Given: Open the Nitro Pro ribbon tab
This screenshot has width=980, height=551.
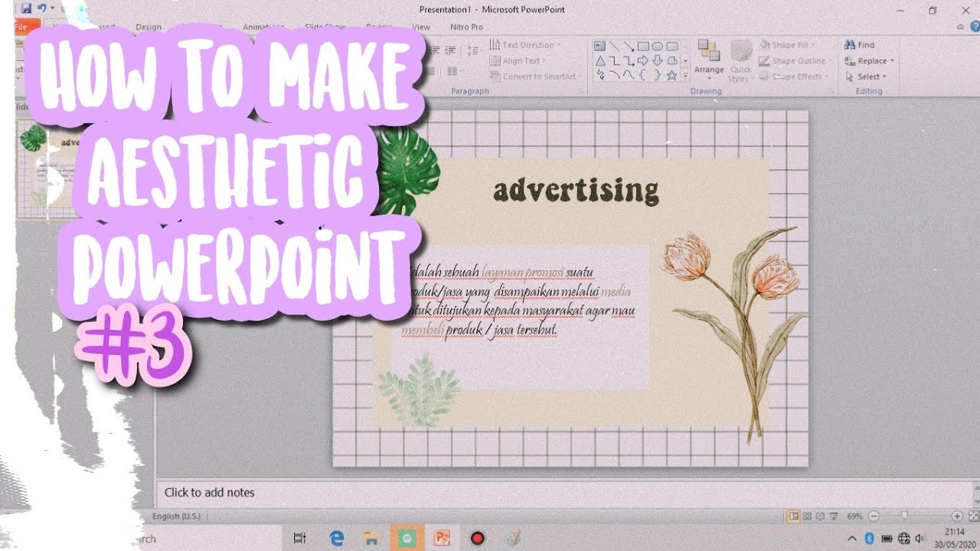Looking at the screenshot, I should (467, 27).
